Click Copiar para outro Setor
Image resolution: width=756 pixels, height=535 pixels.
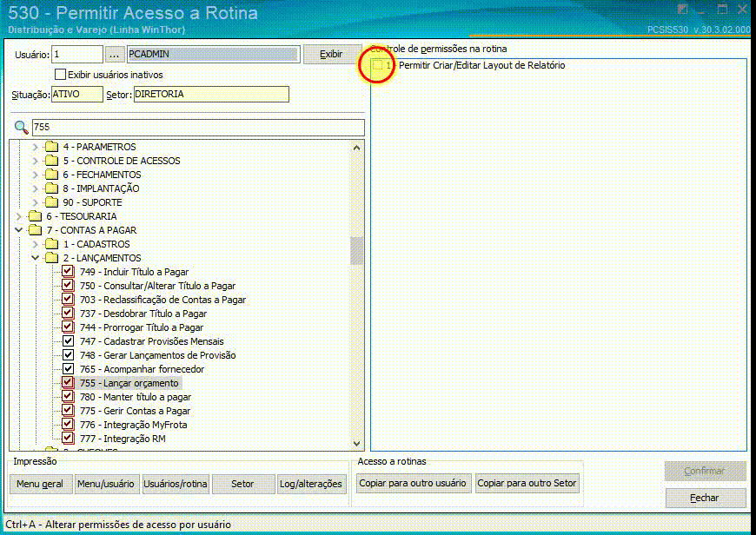(527, 483)
